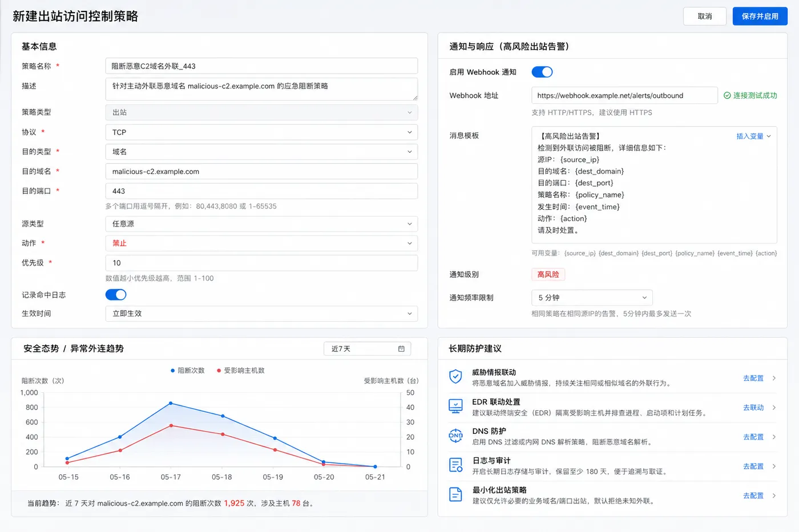Click the 日志与审计 document icon
This screenshot has width=799, height=532.
(455, 465)
